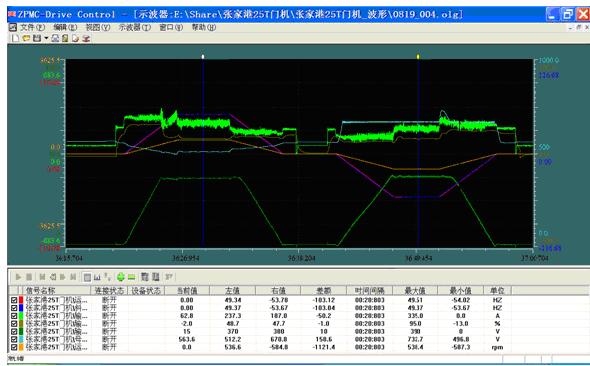Click the maximum value 335.0 cell
The image size is (590, 366).
coord(415,316)
